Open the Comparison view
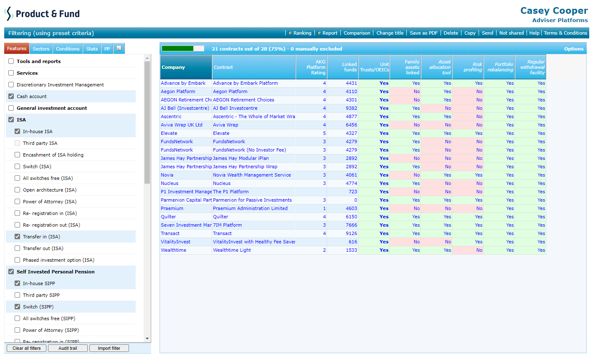The height and width of the screenshot is (364, 593). point(357,33)
